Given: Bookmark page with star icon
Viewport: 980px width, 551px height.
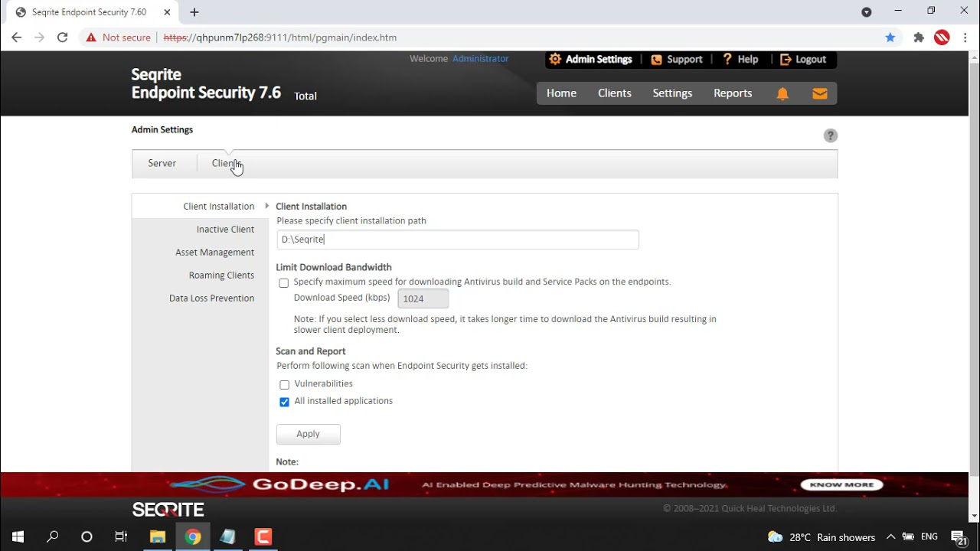Looking at the screenshot, I should tap(890, 37).
